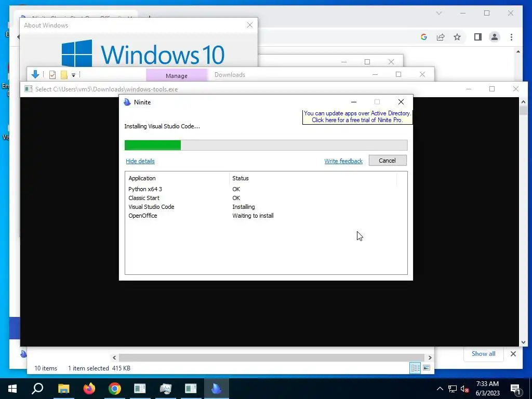532x399 pixels.
Task: Click the Waiting to install status text
Action: [x=253, y=216]
